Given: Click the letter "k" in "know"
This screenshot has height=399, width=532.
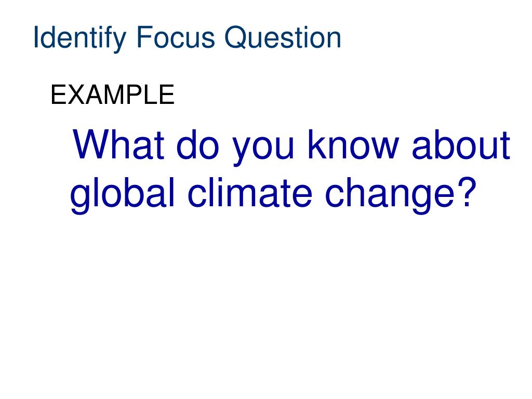Looking at the screenshot, I should click(x=315, y=144).
